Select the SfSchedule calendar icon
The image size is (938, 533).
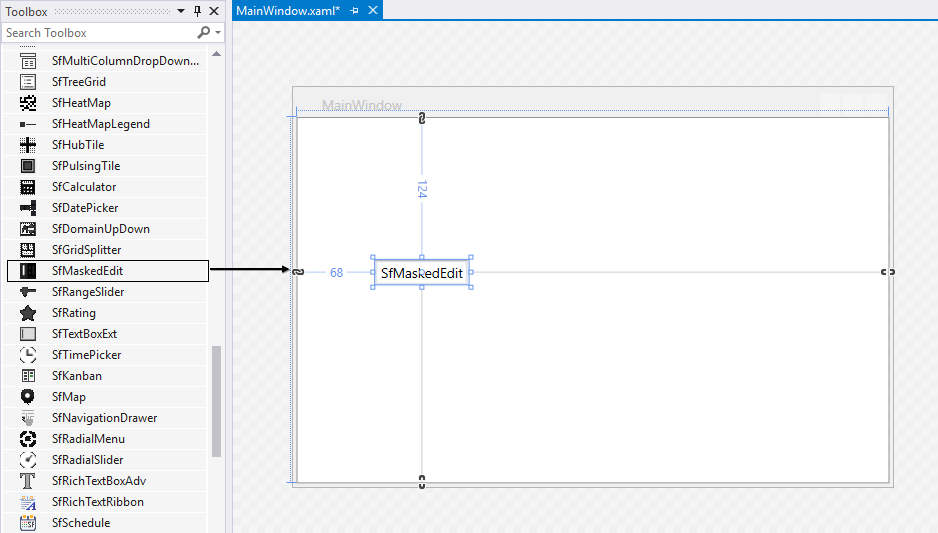coord(28,523)
